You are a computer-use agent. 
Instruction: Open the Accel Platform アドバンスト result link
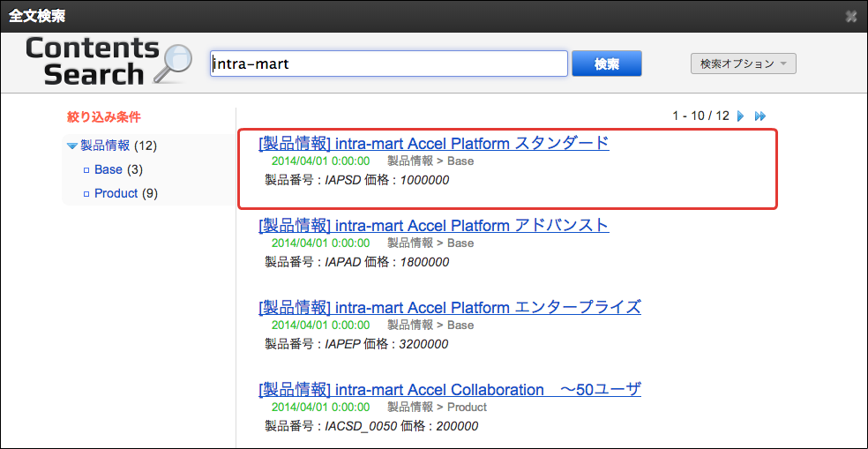pos(433,225)
